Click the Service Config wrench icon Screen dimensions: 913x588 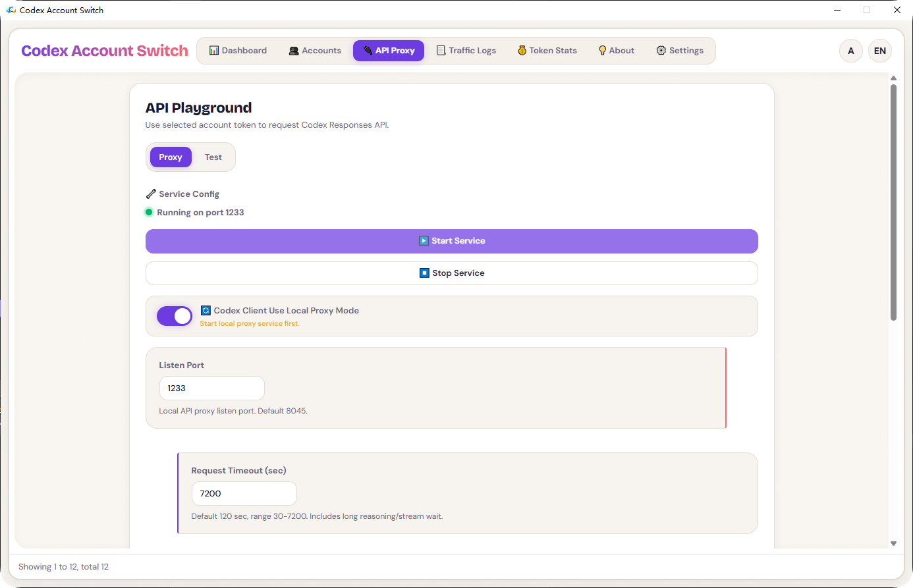coord(150,194)
